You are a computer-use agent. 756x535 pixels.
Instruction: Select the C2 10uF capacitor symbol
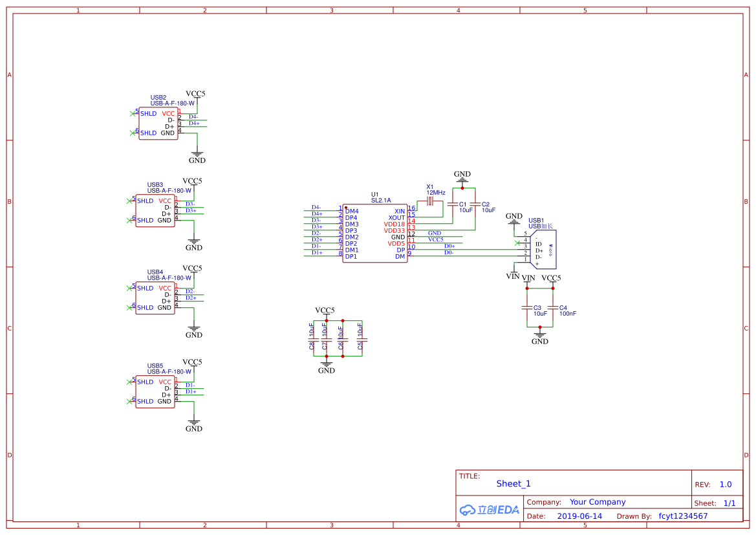coord(475,204)
